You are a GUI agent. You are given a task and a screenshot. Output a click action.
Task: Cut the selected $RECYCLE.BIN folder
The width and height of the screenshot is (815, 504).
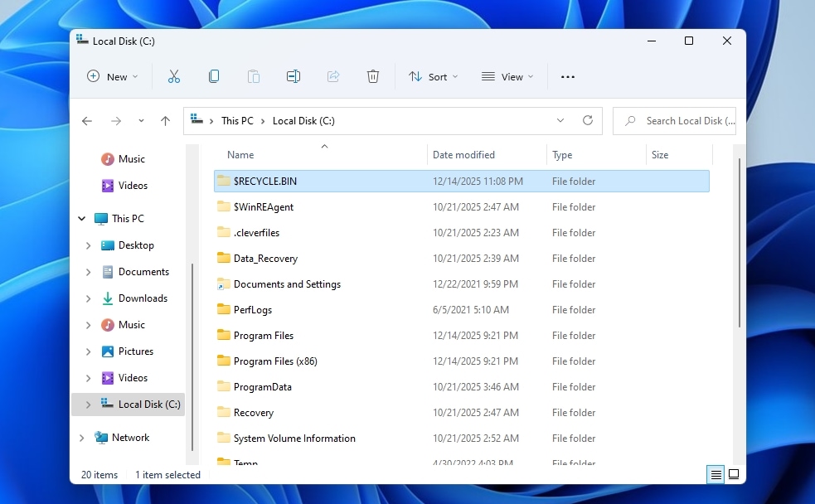[x=173, y=75]
